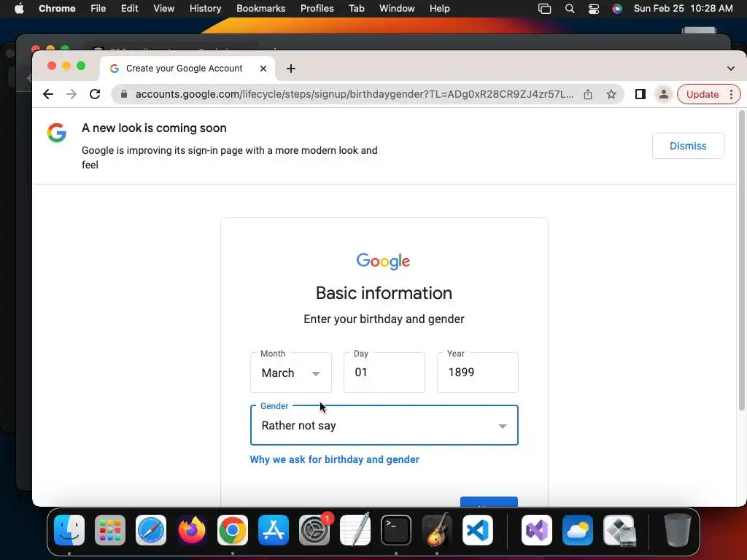Expand the tab search chevron
This screenshot has height=560, width=747.
pyautogui.click(x=731, y=69)
